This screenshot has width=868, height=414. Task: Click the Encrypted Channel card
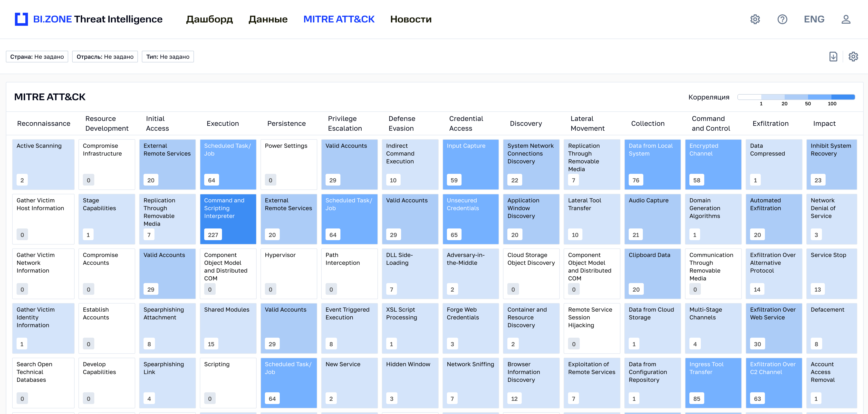[713, 165]
